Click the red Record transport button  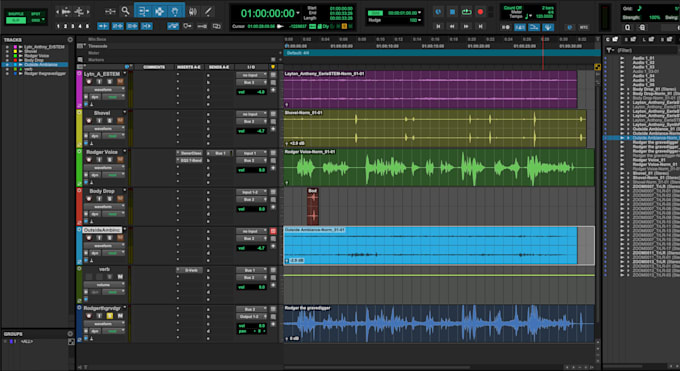click(480, 12)
